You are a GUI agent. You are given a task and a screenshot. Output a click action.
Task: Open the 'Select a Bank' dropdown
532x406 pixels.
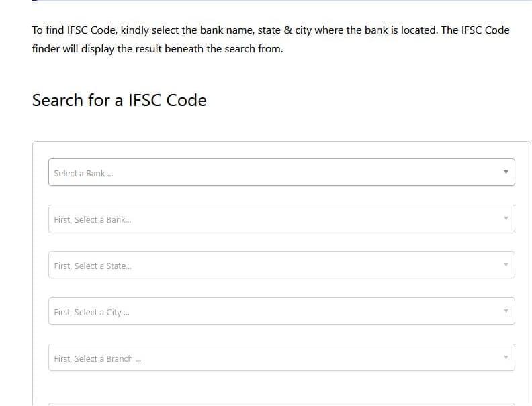point(281,172)
